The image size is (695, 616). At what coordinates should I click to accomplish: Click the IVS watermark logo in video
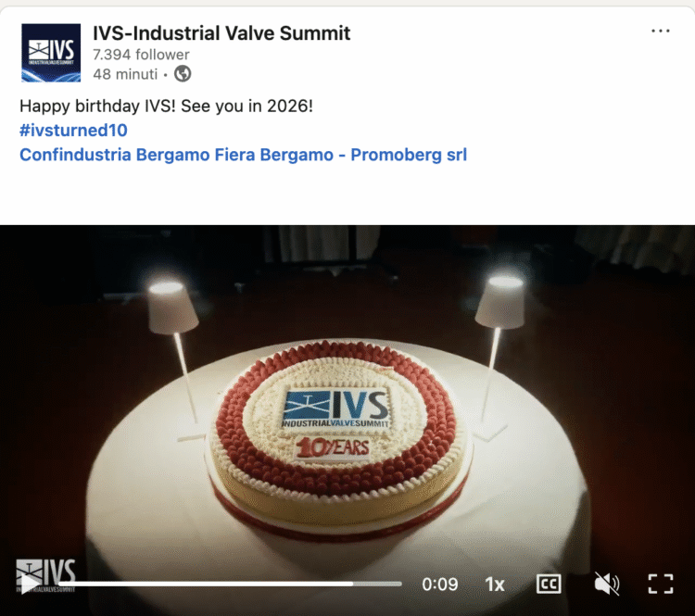click(46, 575)
